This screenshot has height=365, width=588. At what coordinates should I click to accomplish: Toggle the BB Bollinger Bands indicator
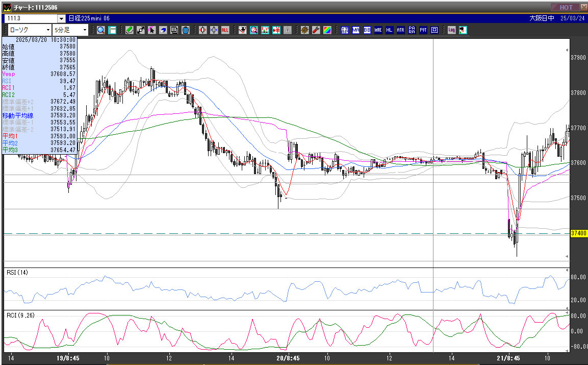click(x=367, y=30)
